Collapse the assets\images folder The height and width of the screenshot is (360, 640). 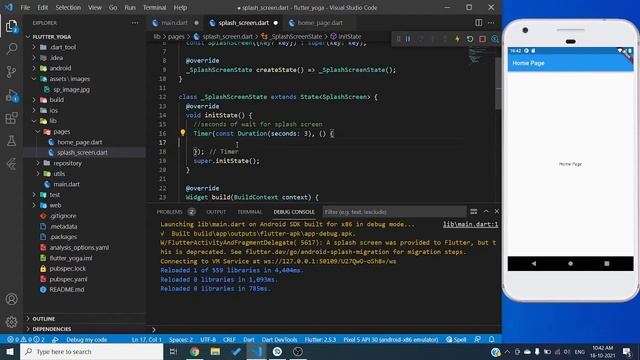[x=34, y=79]
